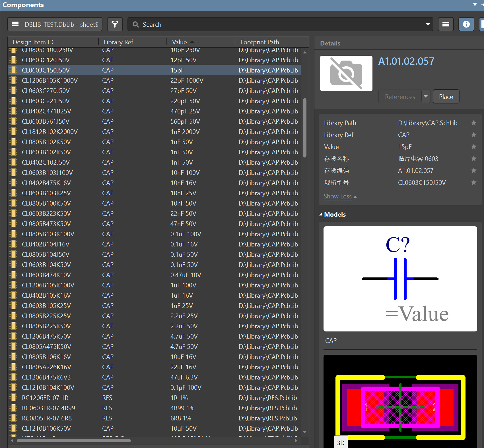Toggle the component details info panel
The height and width of the screenshot is (448, 484).
pos(466,24)
